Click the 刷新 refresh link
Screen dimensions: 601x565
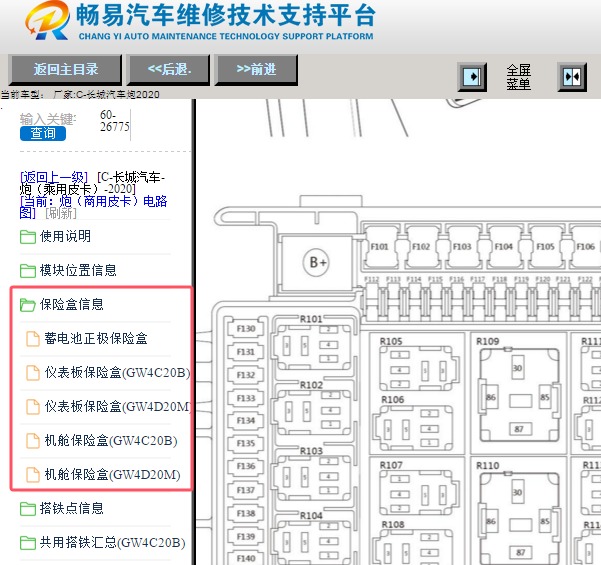coord(61,213)
